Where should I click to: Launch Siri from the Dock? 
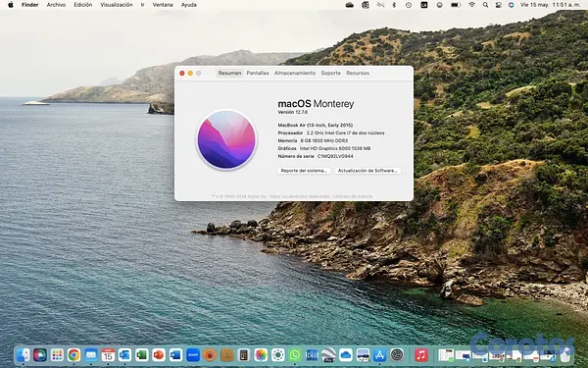click(40, 354)
